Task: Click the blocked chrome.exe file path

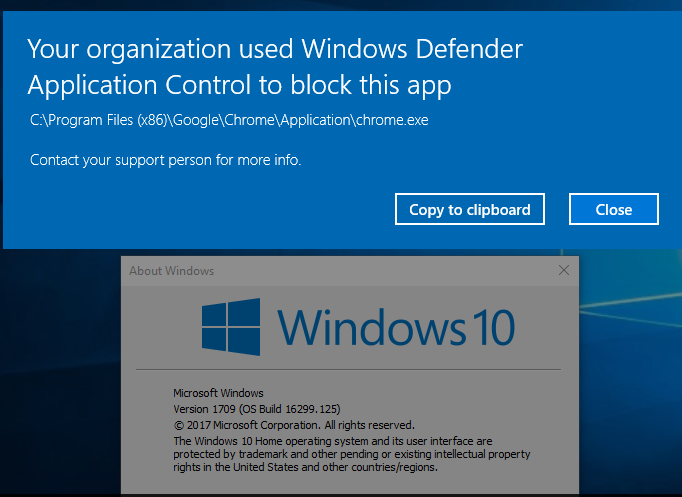Action: click(229, 120)
